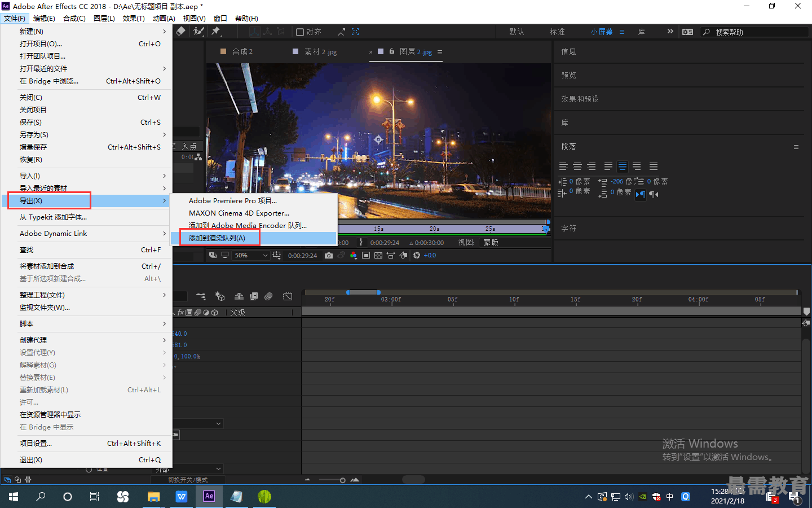Open the 合成 2 viewer tab

click(242, 51)
